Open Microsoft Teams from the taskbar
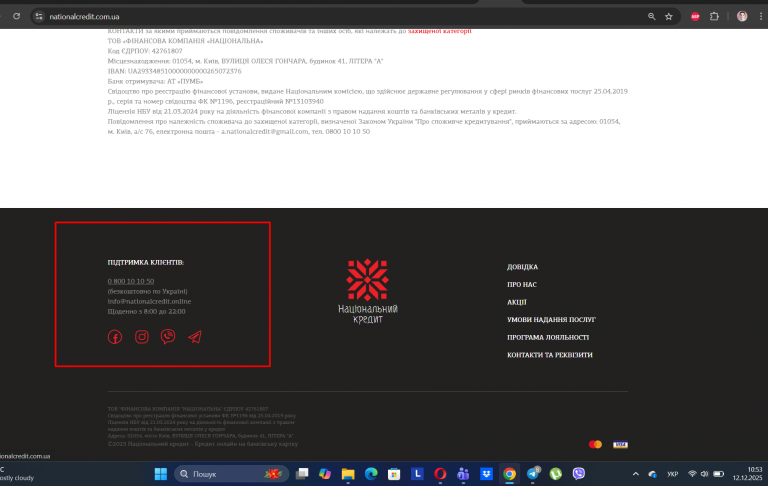The height and width of the screenshot is (486, 768). 463,474
